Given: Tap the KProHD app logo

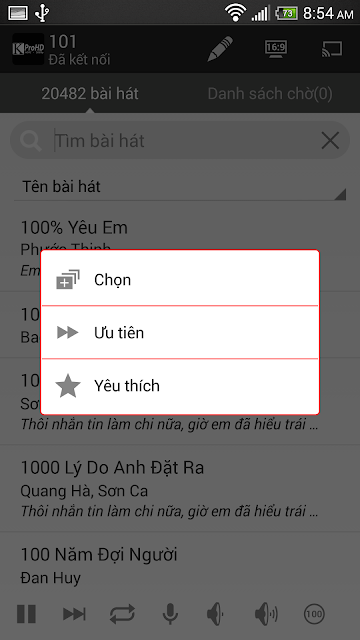Looking at the screenshot, I should click(x=28, y=49).
